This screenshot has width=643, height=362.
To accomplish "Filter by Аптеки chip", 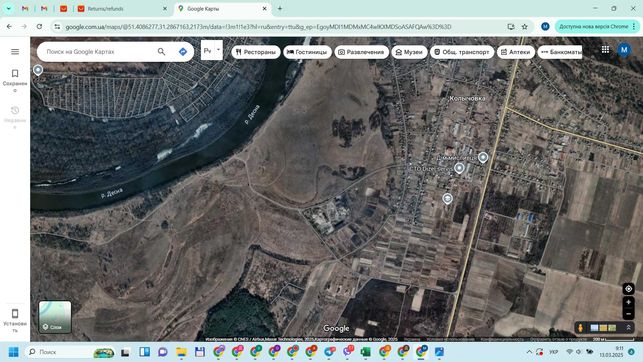I will [516, 52].
